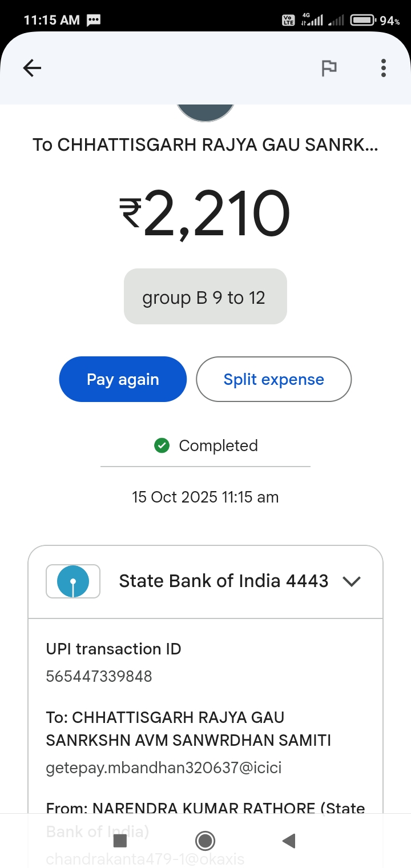Tap the "State Bank of India 4443" label
Viewport: 411px width, 868px height.
point(223,581)
